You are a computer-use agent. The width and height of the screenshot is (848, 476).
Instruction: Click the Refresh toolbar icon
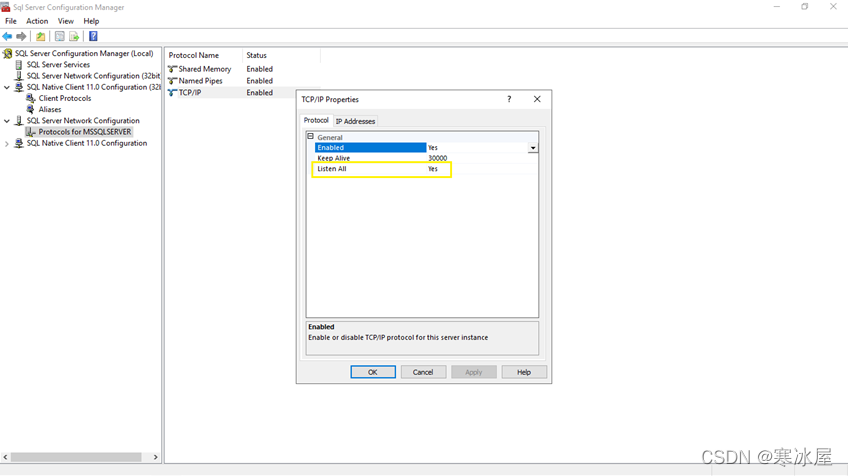pos(59,36)
